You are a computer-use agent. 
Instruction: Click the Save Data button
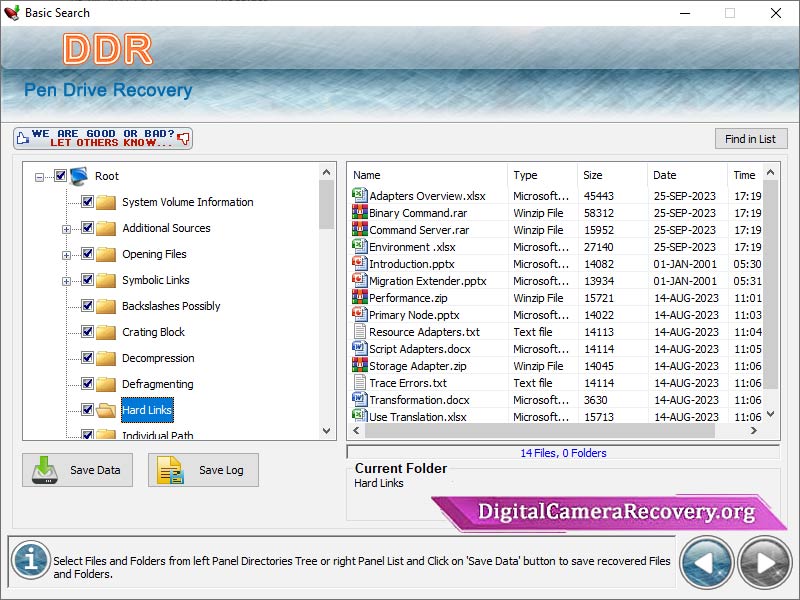(x=77, y=470)
